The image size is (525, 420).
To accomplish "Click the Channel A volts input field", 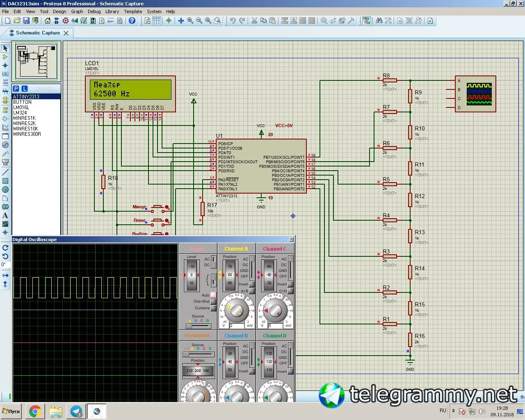I will point(237,326).
